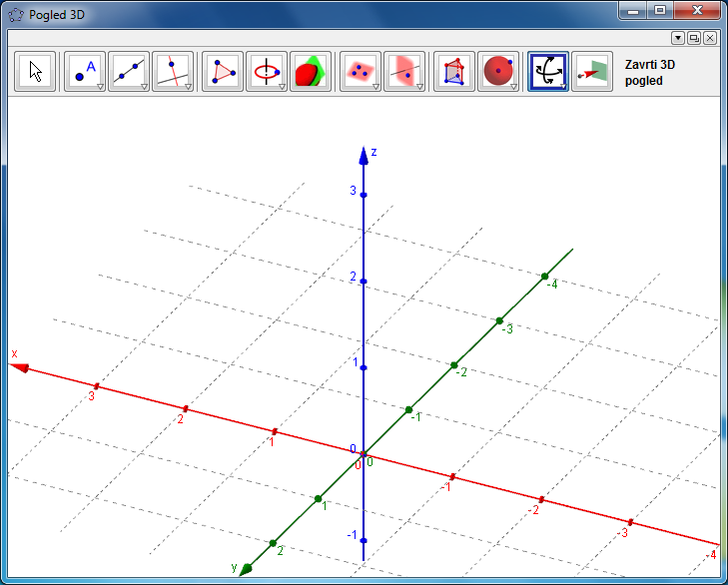
Task: Open the Perpendicular Plane dropdown arrow
Action: point(419,87)
